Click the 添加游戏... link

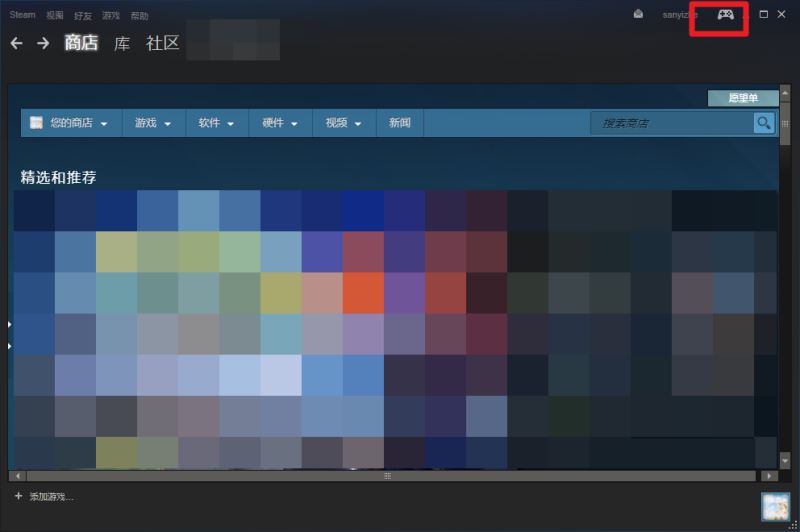[52, 497]
